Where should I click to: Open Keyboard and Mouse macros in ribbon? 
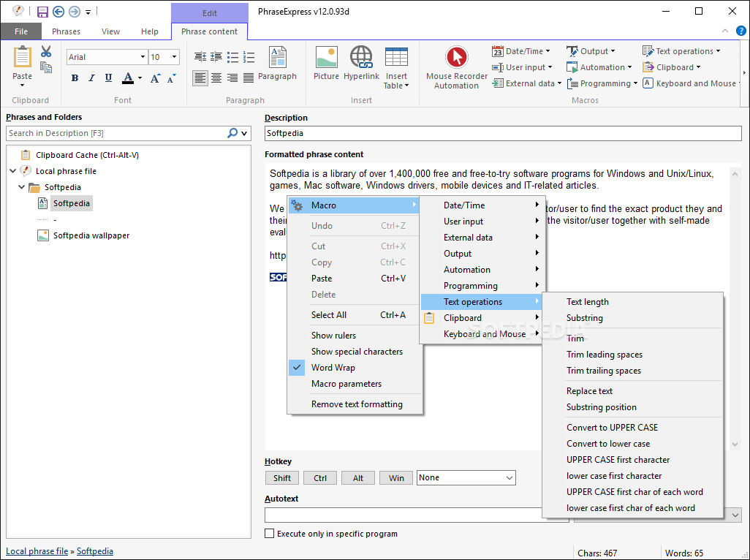click(690, 83)
